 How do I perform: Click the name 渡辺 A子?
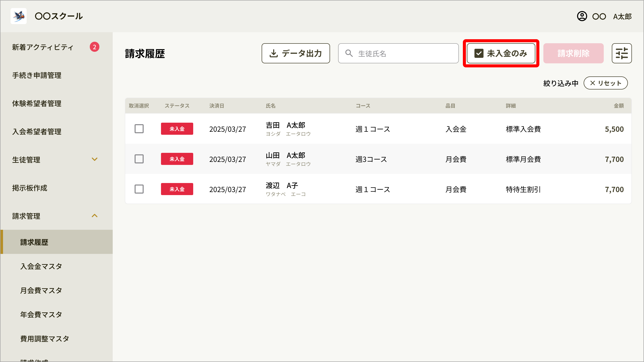282,186
